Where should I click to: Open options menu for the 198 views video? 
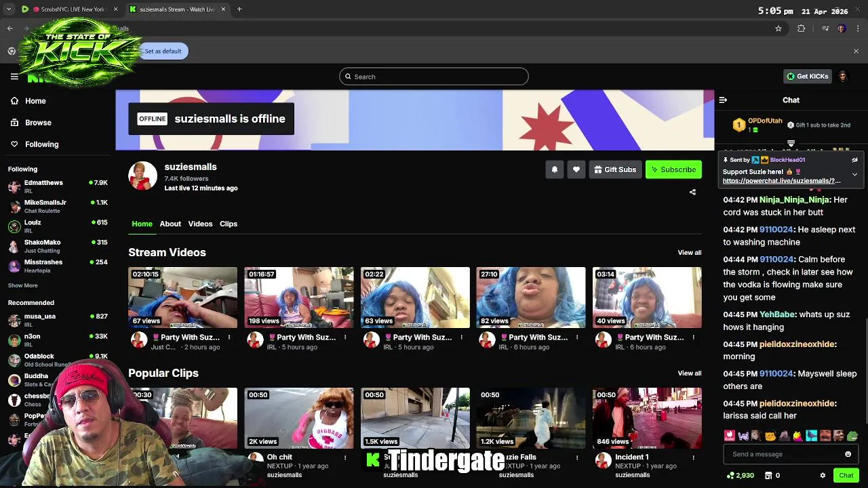pyautogui.click(x=345, y=338)
